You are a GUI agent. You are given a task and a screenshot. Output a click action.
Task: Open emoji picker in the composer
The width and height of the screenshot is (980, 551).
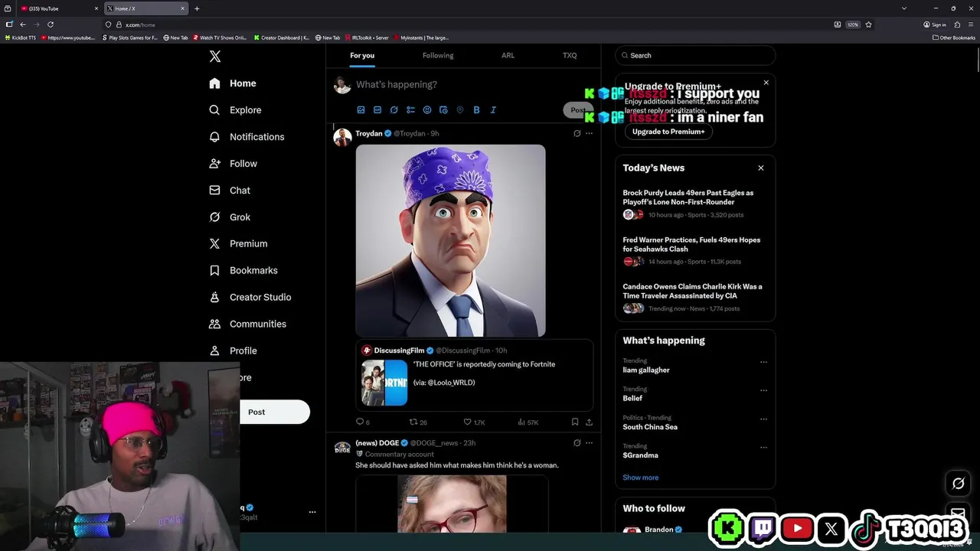pos(427,110)
